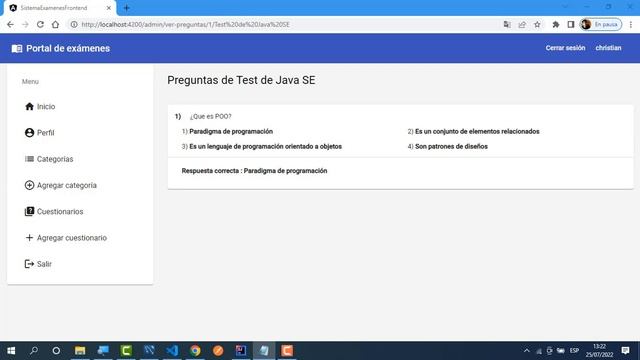Click the quiz icon beside Cuestionarios
Screen dimensions: 640x360
[29, 211]
